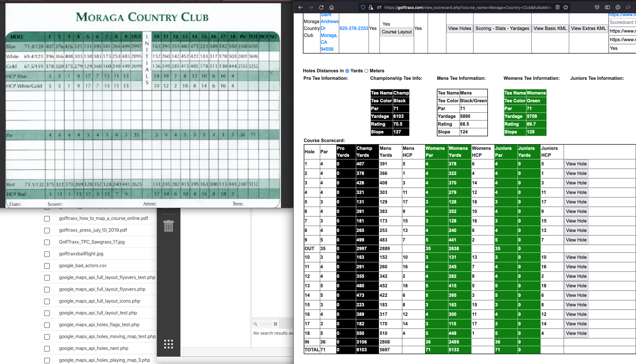View Hole for hole 14
Screen dimensions: 636x364
(576, 295)
